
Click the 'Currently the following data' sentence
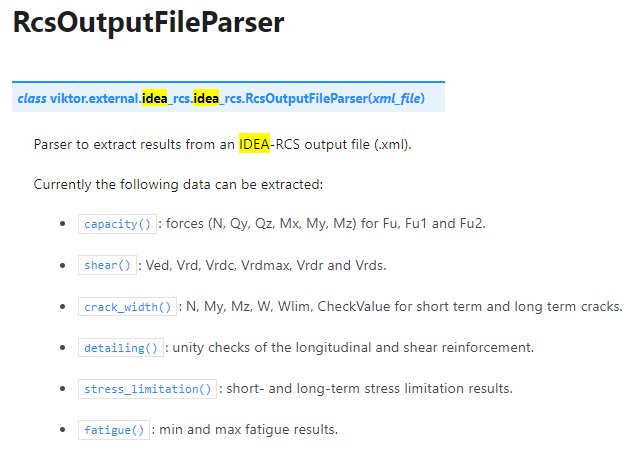178,184
